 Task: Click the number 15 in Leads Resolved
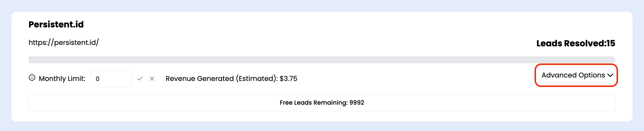[611, 43]
